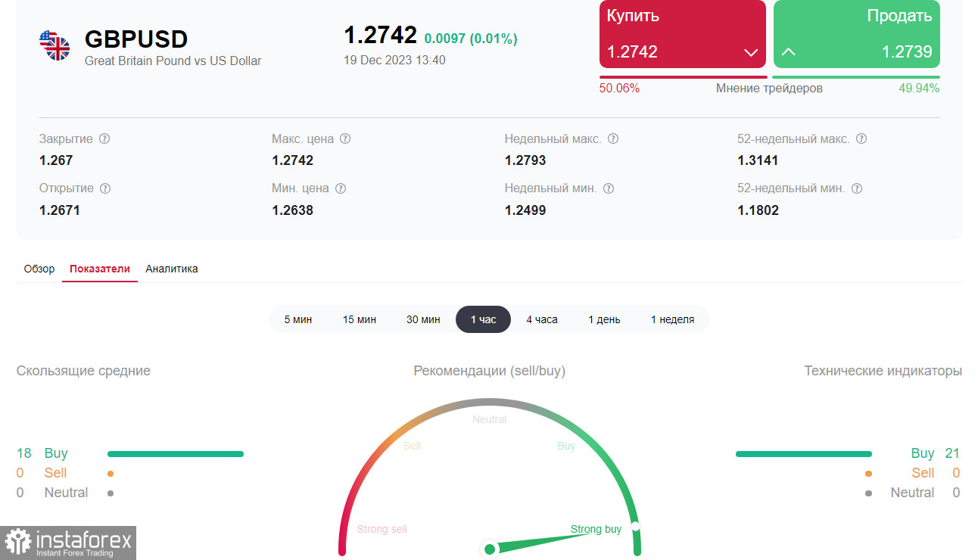Open help icon next to Закрытие
The height and width of the screenshot is (560, 978).
pyautogui.click(x=104, y=139)
